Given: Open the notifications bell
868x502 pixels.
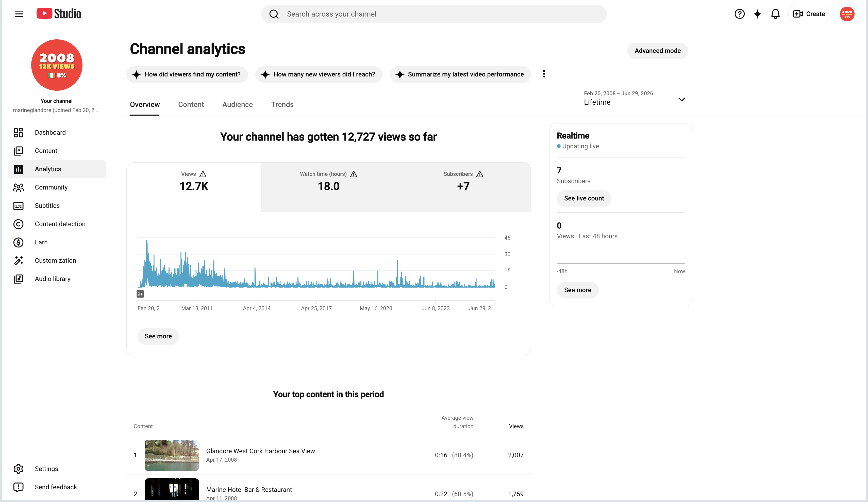Looking at the screenshot, I should click(775, 14).
